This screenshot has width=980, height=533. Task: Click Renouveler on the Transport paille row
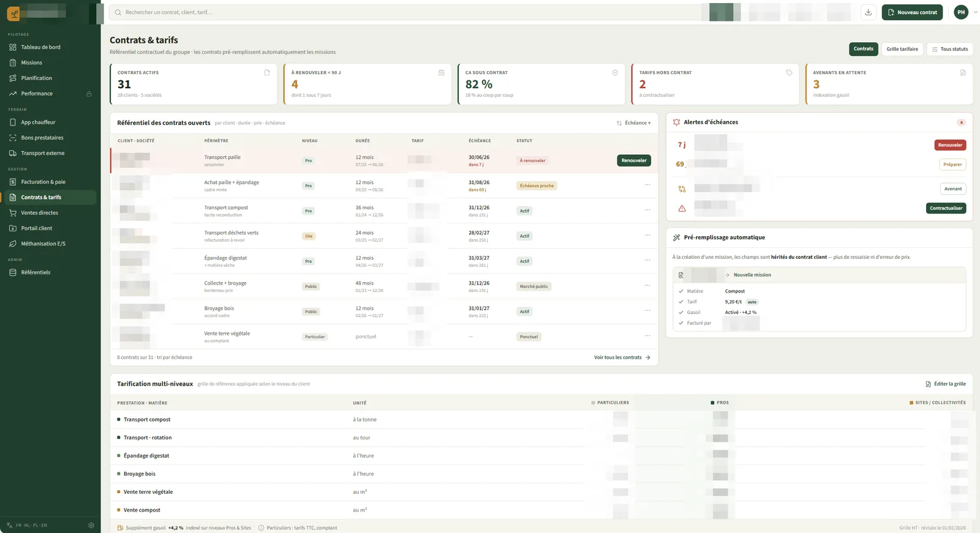tap(634, 160)
